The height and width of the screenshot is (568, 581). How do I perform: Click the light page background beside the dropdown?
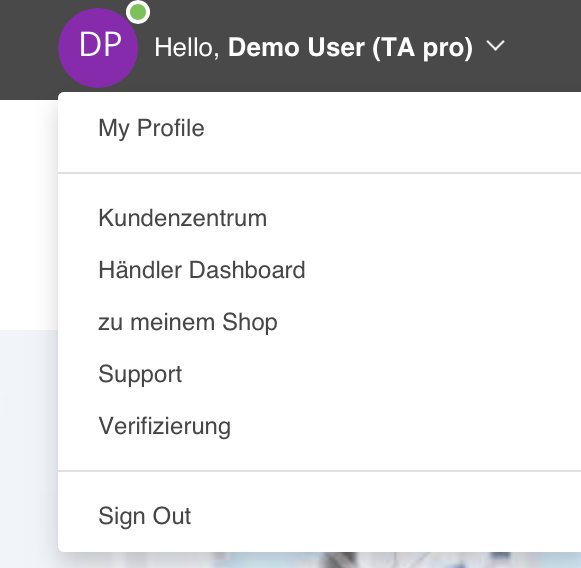[x=29, y=445]
